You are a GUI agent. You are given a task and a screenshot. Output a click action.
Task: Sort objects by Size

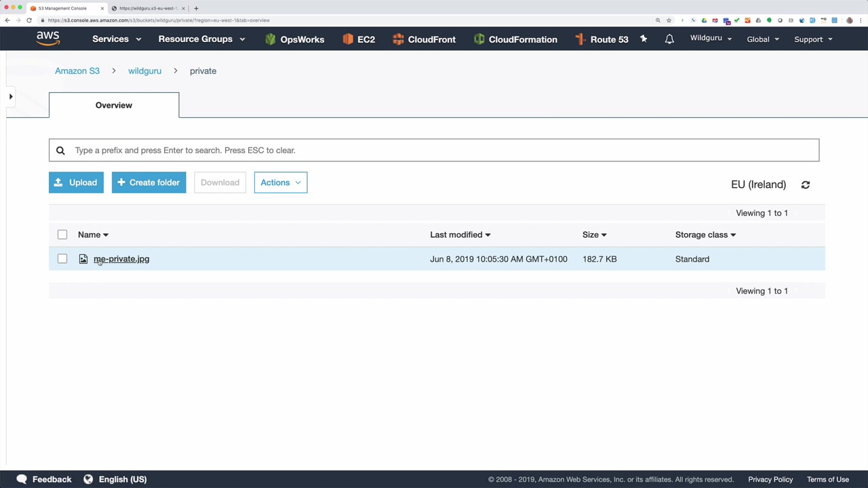(x=594, y=235)
